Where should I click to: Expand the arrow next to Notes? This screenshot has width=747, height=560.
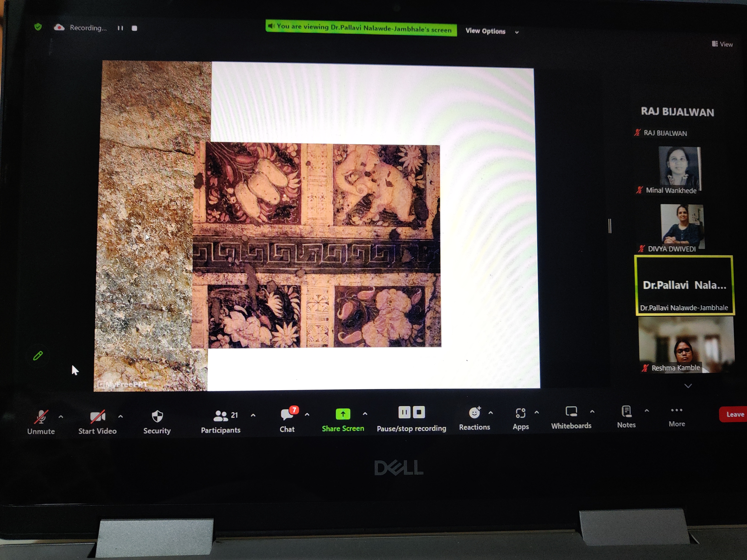tap(647, 411)
